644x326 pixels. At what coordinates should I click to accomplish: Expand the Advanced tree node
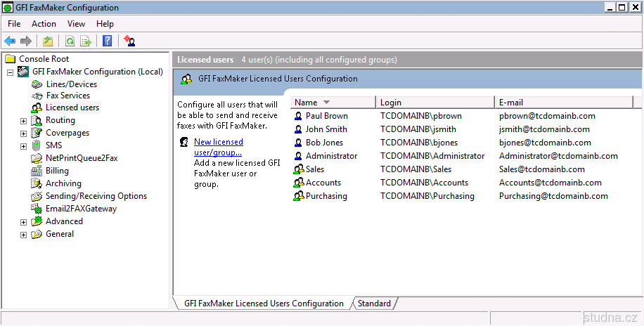[x=23, y=222]
